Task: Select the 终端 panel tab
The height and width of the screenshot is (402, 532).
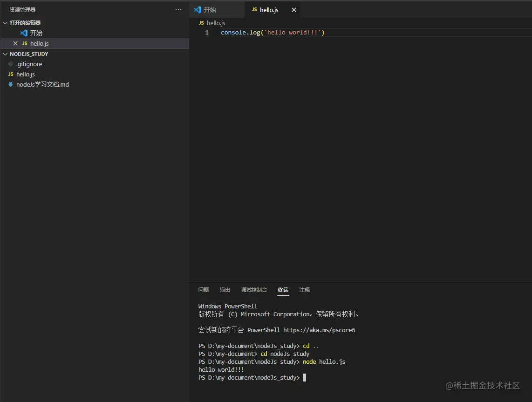Action: [283, 290]
